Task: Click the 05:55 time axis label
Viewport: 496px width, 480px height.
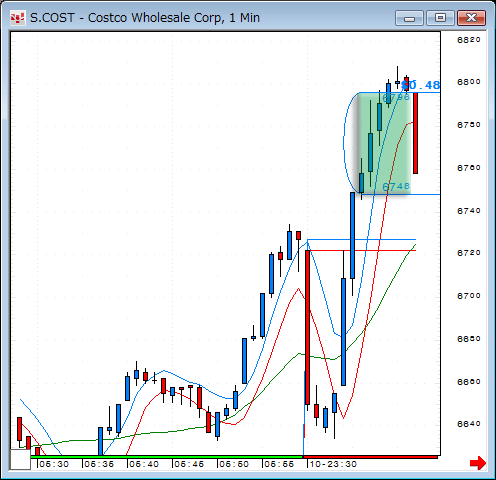Action: tap(279, 464)
